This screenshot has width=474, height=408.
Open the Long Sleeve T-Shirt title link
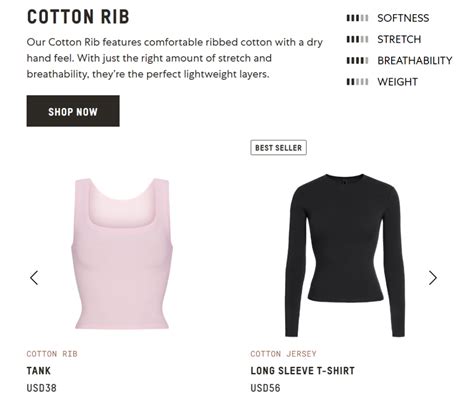point(303,371)
